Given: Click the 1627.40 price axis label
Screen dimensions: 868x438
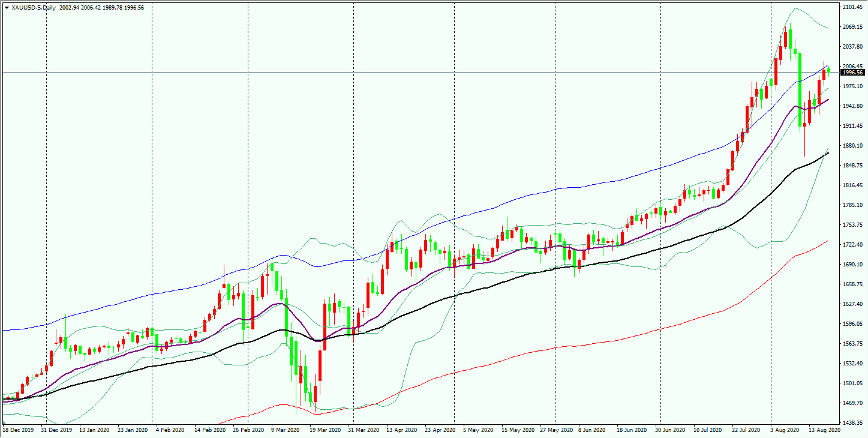Looking at the screenshot, I should pyautogui.click(x=853, y=304).
